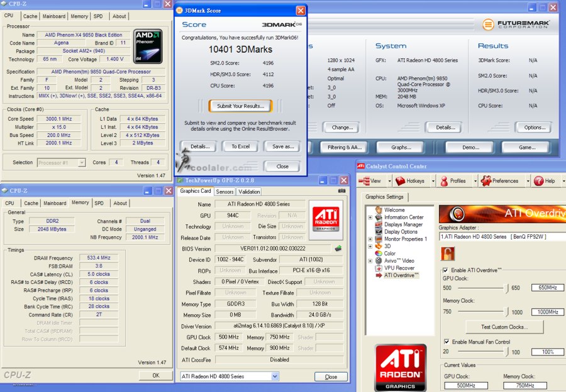Expand the Avivo Video tree node
This screenshot has width=566, height=392.
click(x=370, y=261)
